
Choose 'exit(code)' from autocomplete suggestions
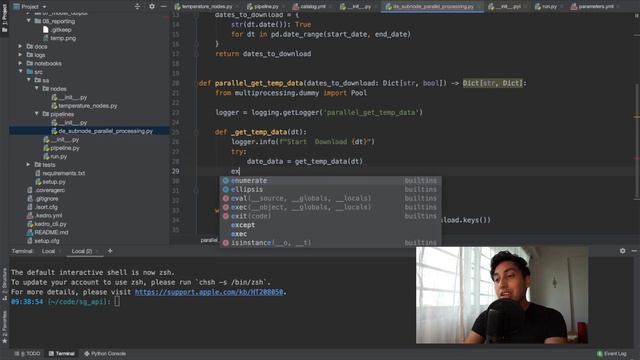tap(330, 216)
